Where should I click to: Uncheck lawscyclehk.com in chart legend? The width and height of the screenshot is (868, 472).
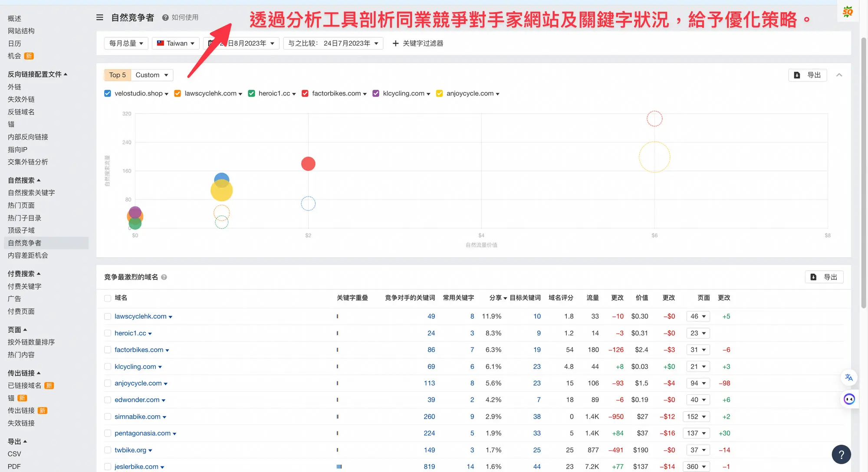(x=178, y=93)
